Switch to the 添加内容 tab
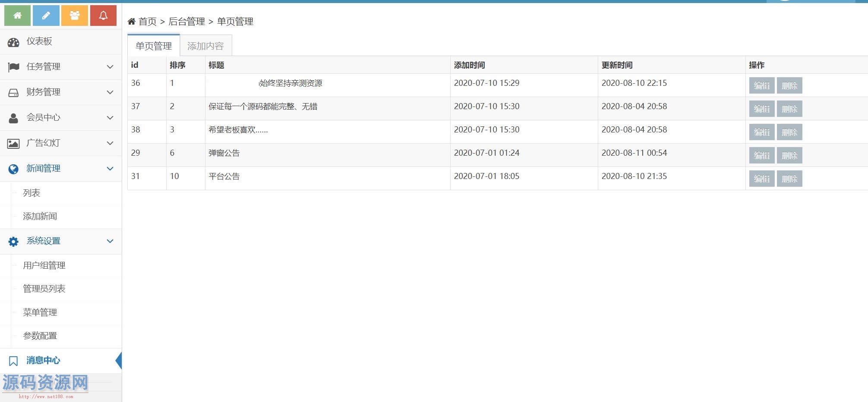 [205, 46]
